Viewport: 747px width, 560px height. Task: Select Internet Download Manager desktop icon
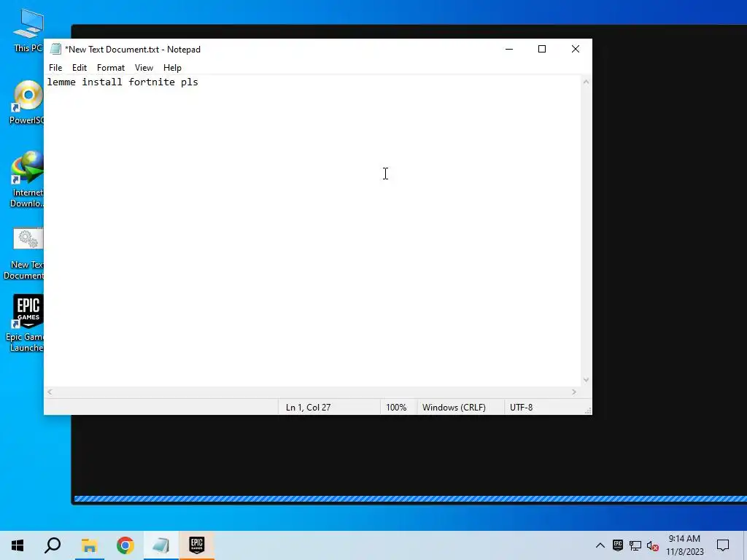point(27,180)
